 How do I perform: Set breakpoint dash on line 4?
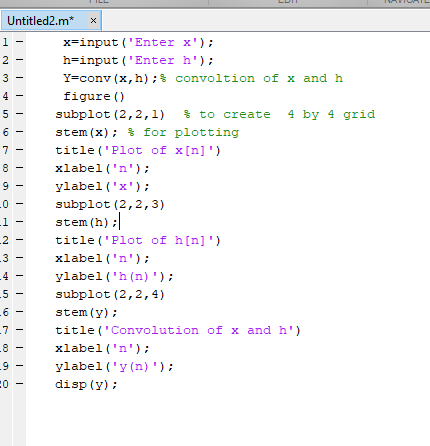pyautogui.click(x=20, y=96)
